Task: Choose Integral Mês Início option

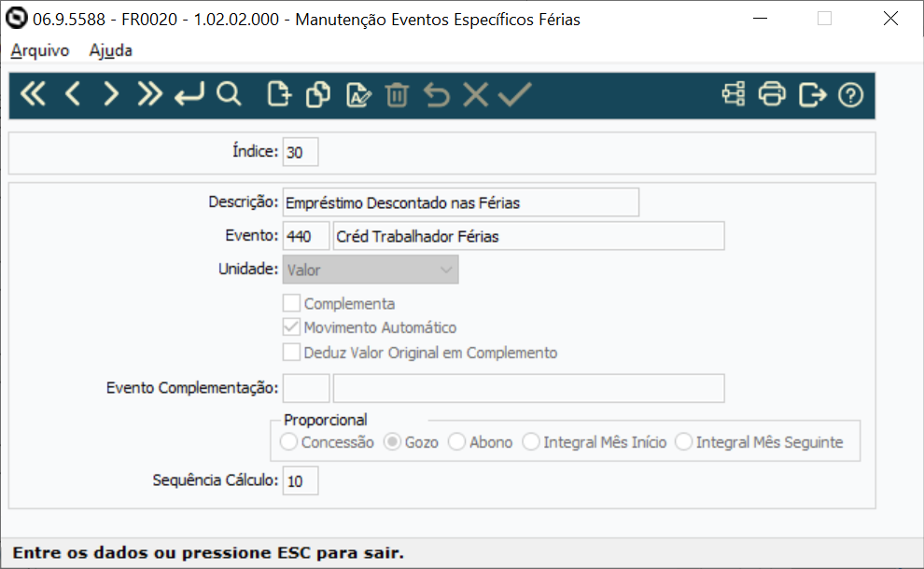Action: point(533,441)
